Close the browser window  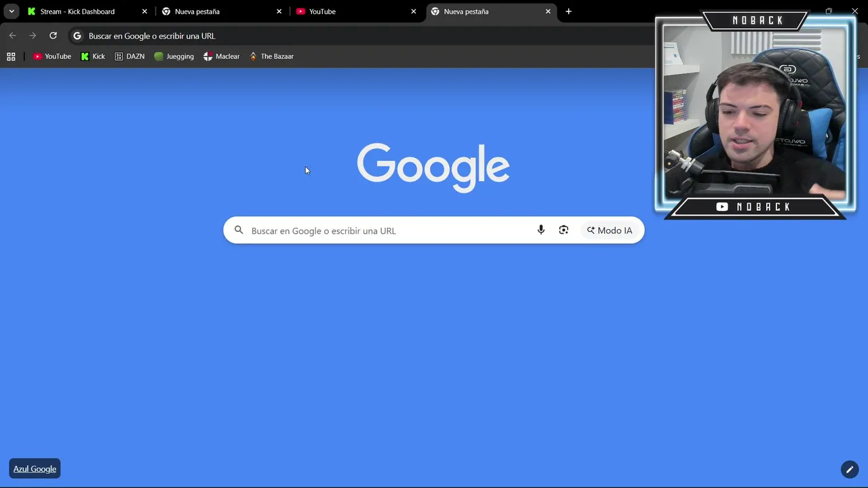[855, 12]
